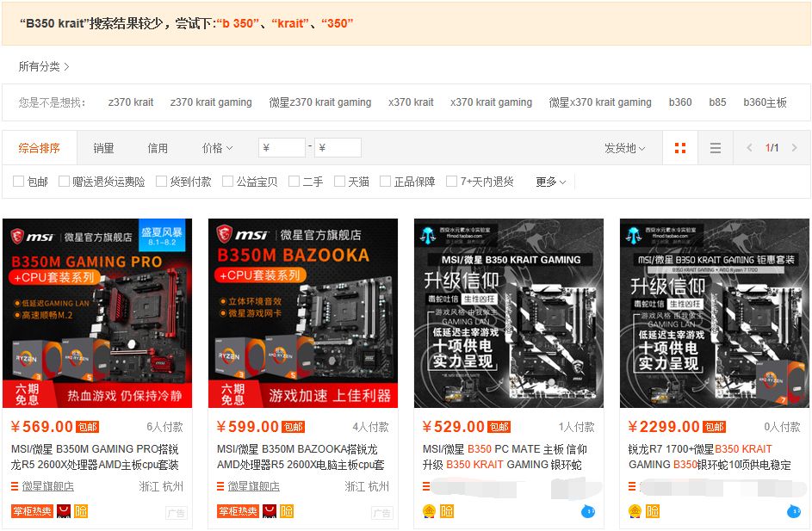
Task: Search suggestion x370 krait
Action: click(411, 102)
